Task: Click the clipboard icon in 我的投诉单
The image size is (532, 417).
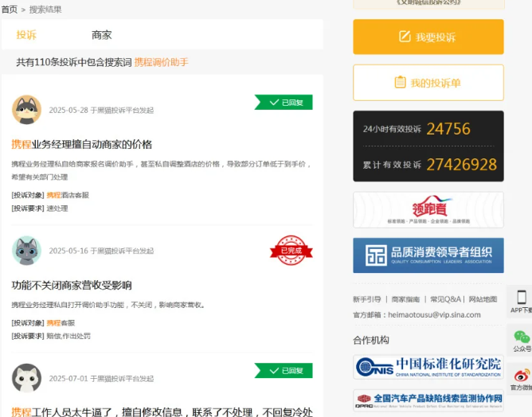Action: [400, 83]
